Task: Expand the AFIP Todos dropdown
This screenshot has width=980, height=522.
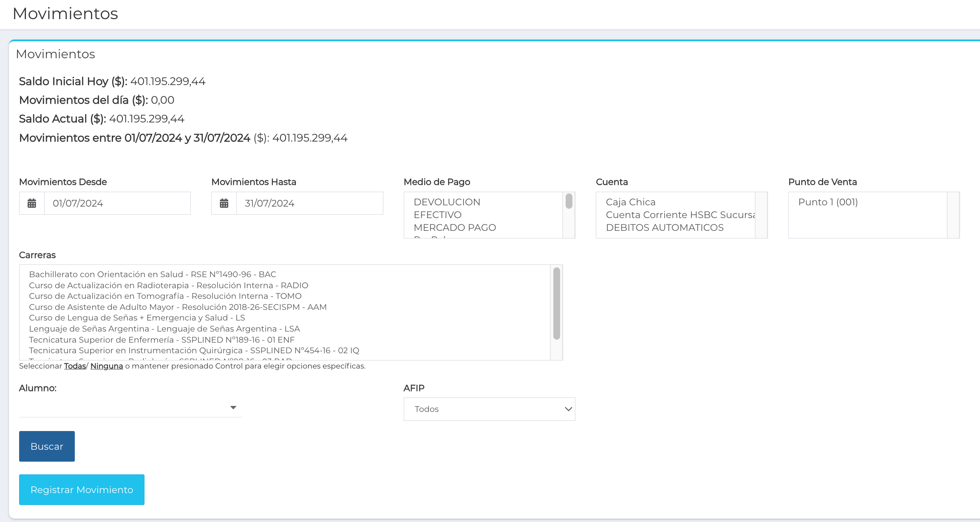Action: pyautogui.click(x=489, y=409)
